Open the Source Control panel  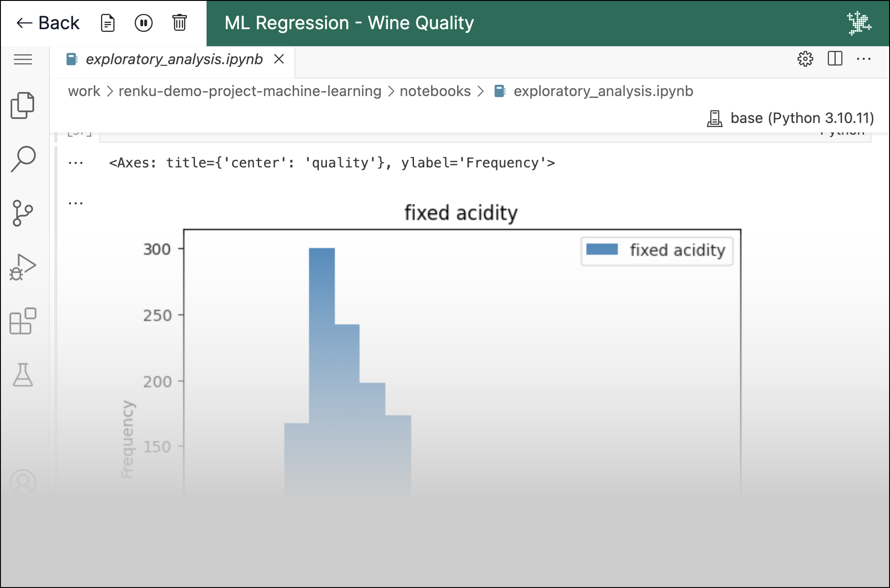(x=23, y=213)
